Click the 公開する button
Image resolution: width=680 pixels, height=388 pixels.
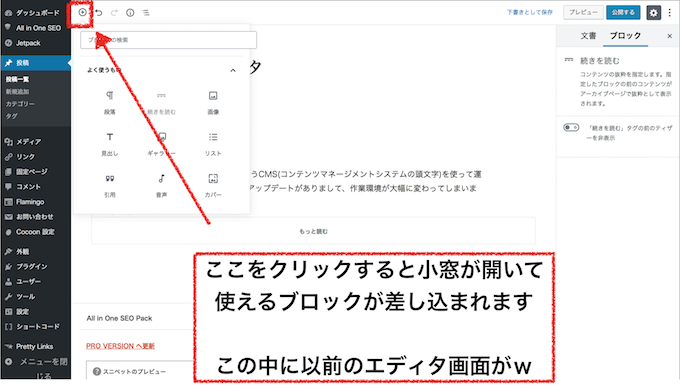point(623,13)
